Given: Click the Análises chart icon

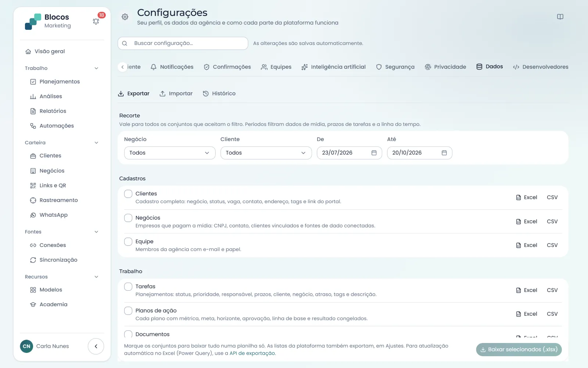Looking at the screenshot, I should pyautogui.click(x=33, y=96).
